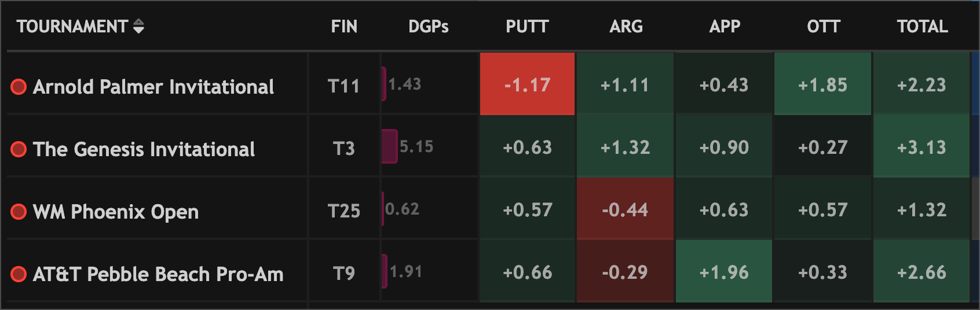Viewport: 980px width, 310px height.
Task: Click the red circle beside The Genesis Invitational
Action: [19, 149]
